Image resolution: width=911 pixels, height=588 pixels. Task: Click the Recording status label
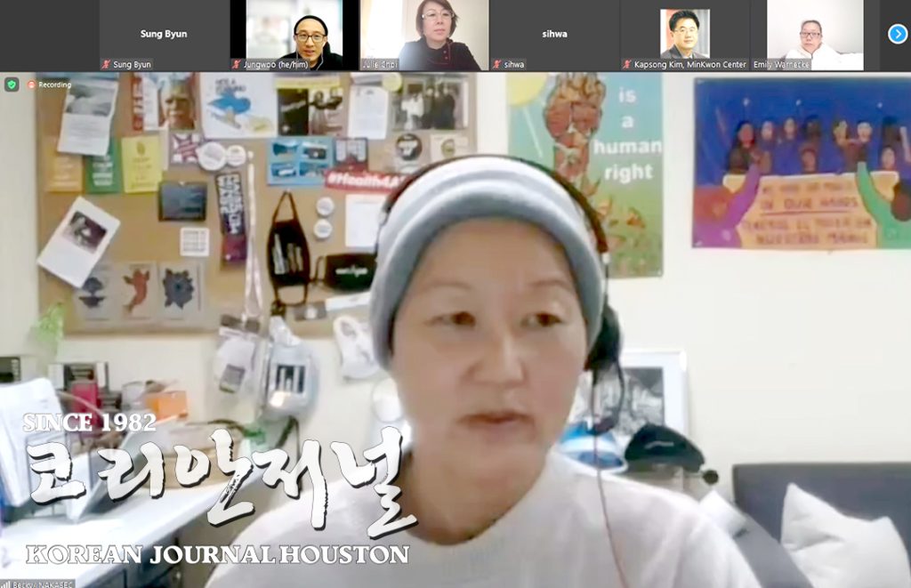tap(54, 85)
